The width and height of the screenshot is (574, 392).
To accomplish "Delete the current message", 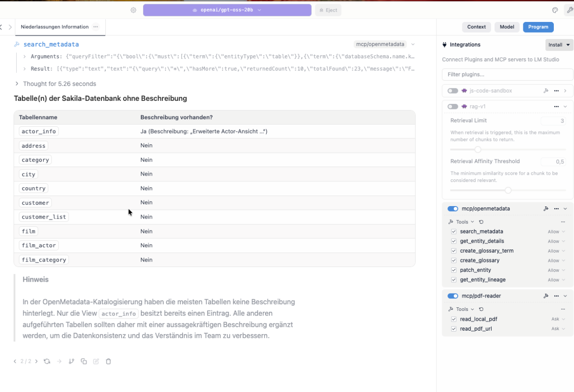I will point(108,361).
